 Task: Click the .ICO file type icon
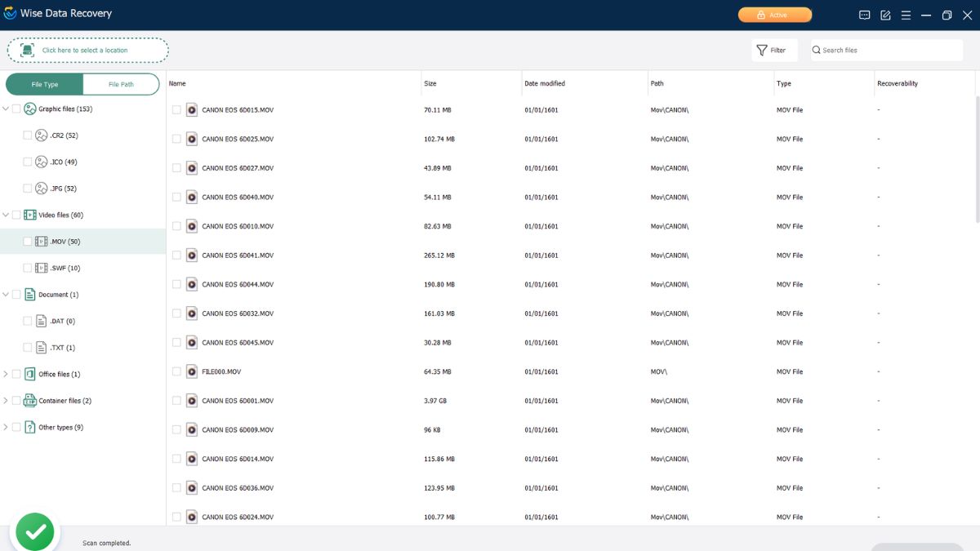(x=42, y=162)
